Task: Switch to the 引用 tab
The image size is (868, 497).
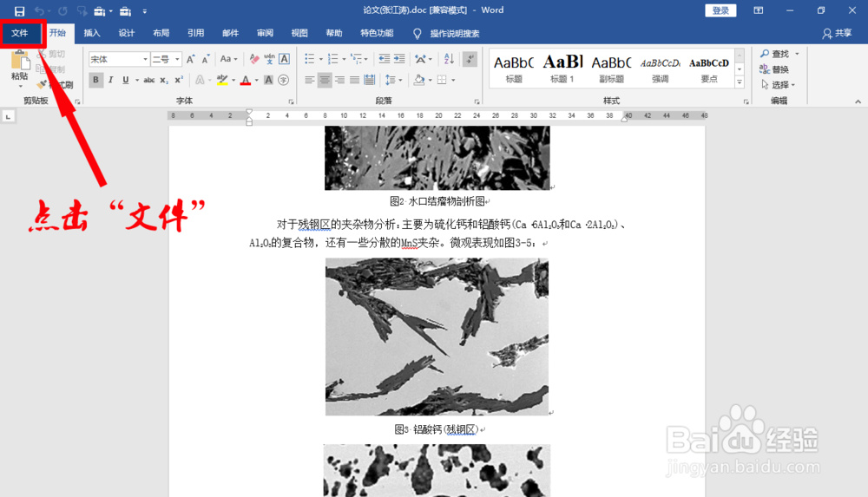Action: point(196,33)
